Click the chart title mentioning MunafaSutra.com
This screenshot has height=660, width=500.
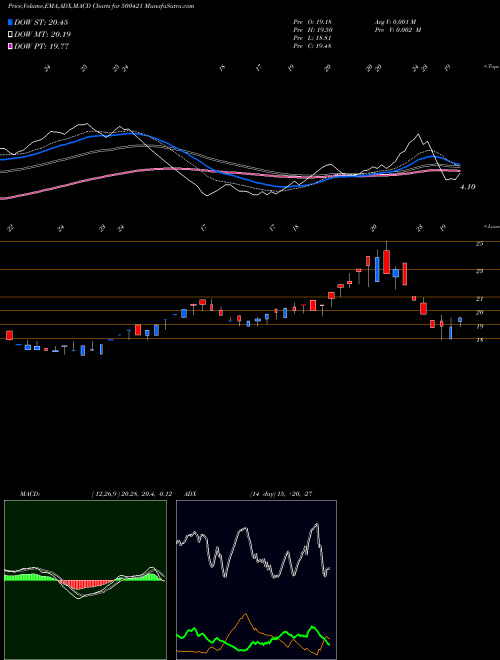coord(101,6)
